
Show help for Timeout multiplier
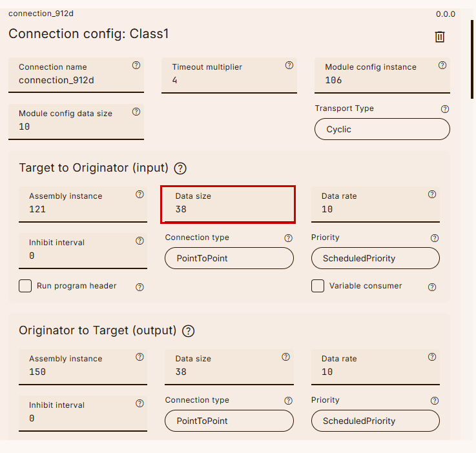point(289,65)
